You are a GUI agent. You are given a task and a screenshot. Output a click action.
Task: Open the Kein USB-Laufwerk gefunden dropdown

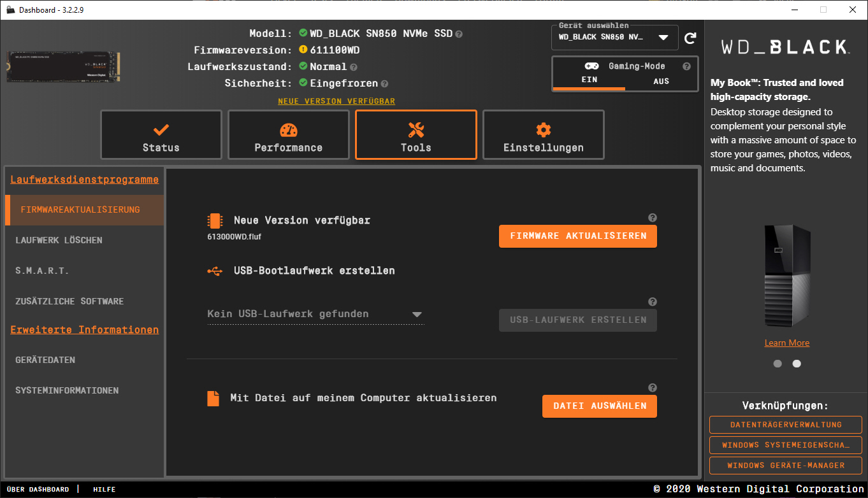(x=315, y=314)
